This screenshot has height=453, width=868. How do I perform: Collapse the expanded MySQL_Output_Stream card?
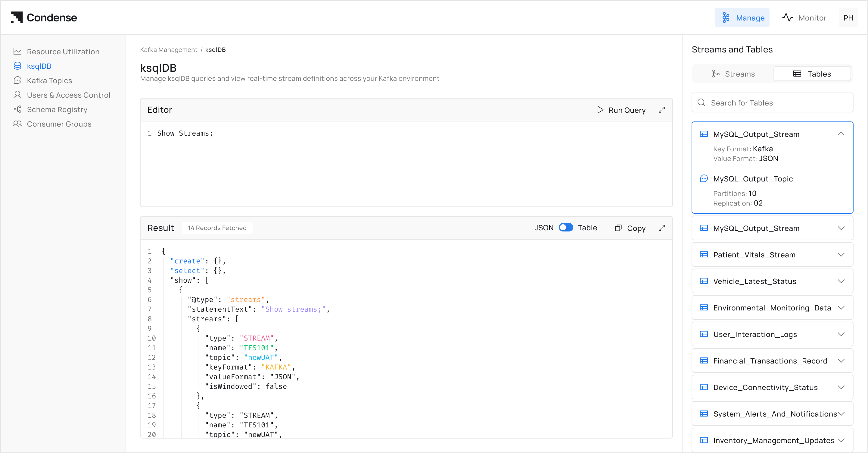pos(841,134)
